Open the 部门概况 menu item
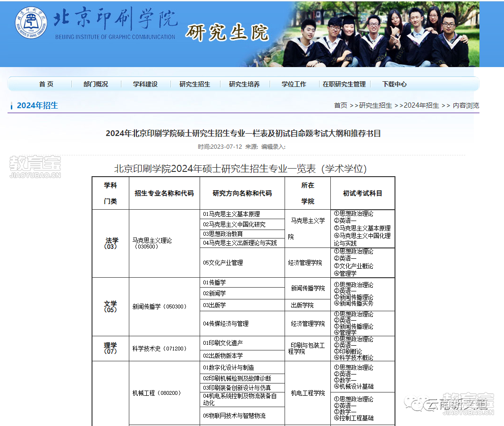This screenshot has width=504, height=426. [96, 84]
